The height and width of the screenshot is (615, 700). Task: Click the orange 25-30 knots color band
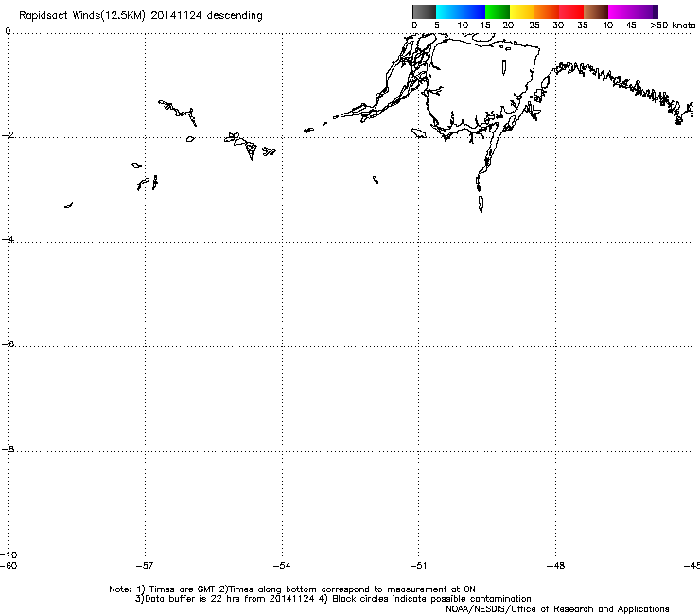(x=547, y=11)
